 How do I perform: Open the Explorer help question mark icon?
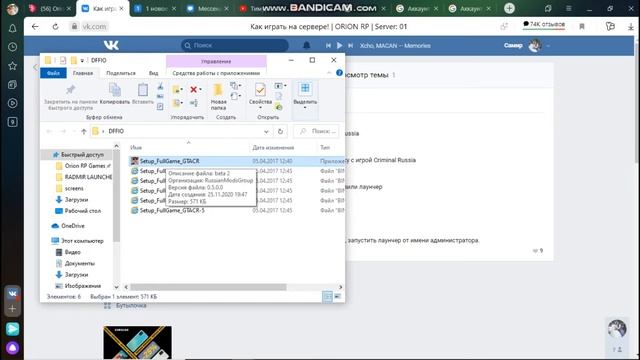(x=339, y=73)
